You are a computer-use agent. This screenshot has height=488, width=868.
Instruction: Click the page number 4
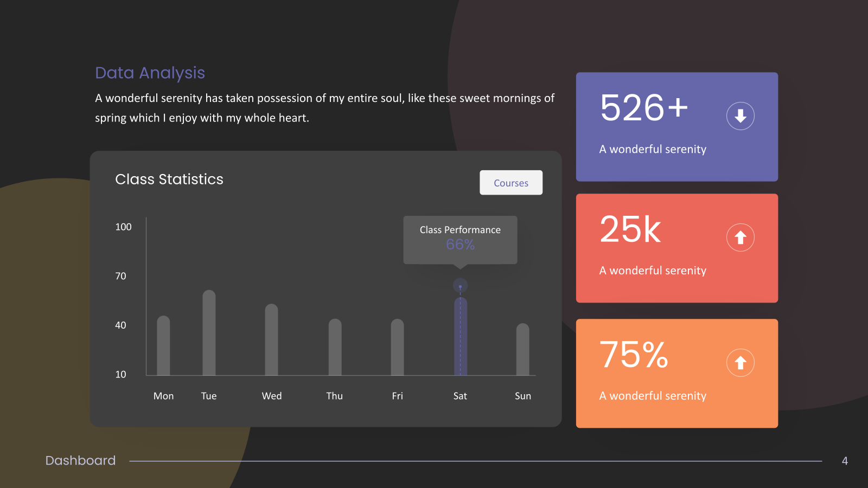click(x=845, y=461)
